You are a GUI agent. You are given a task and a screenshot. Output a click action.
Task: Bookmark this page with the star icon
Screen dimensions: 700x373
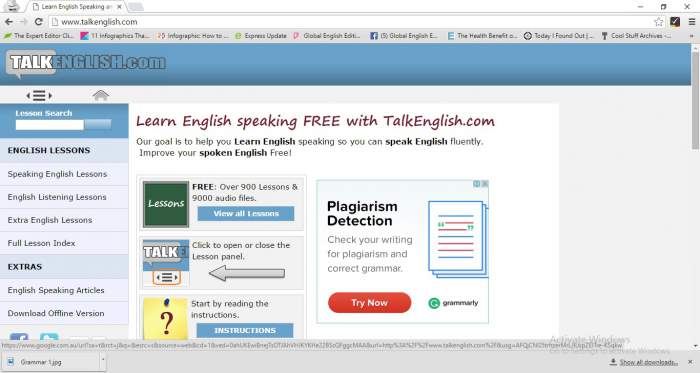click(658, 22)
